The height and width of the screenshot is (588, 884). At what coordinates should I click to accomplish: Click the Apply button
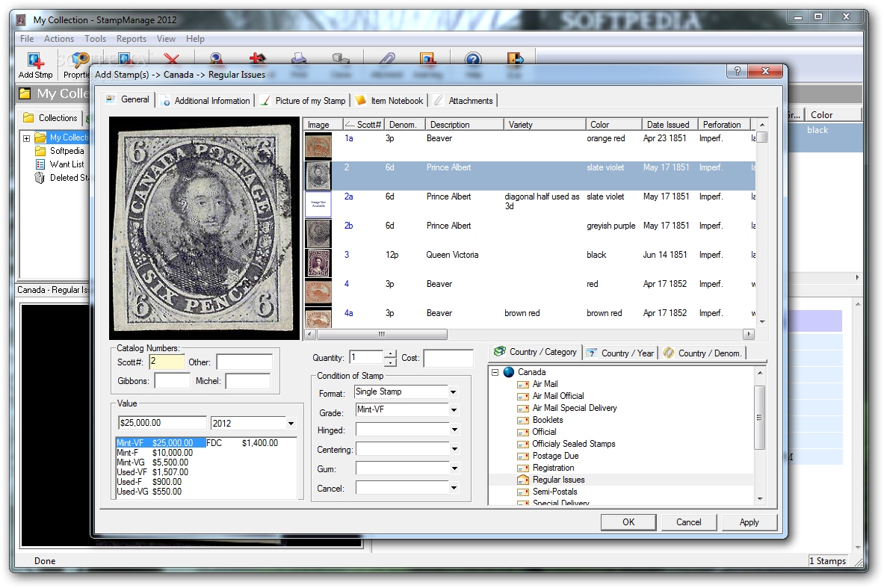point(749,522)
